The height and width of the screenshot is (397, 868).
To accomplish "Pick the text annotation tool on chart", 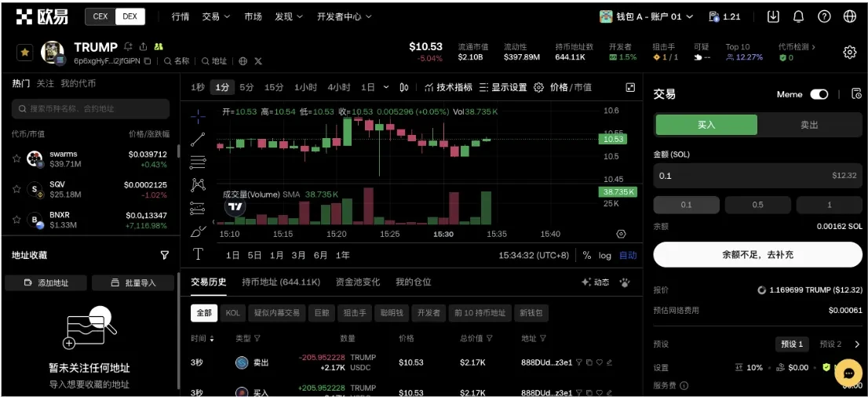I will click(x=198, y=254).
